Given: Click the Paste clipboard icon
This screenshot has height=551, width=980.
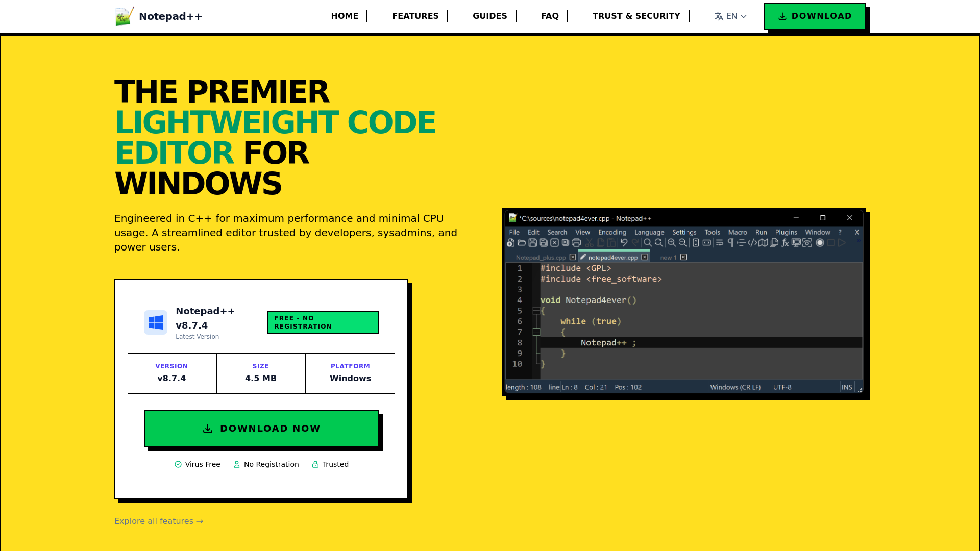Looking at the screenshot, I should point(611,243).
